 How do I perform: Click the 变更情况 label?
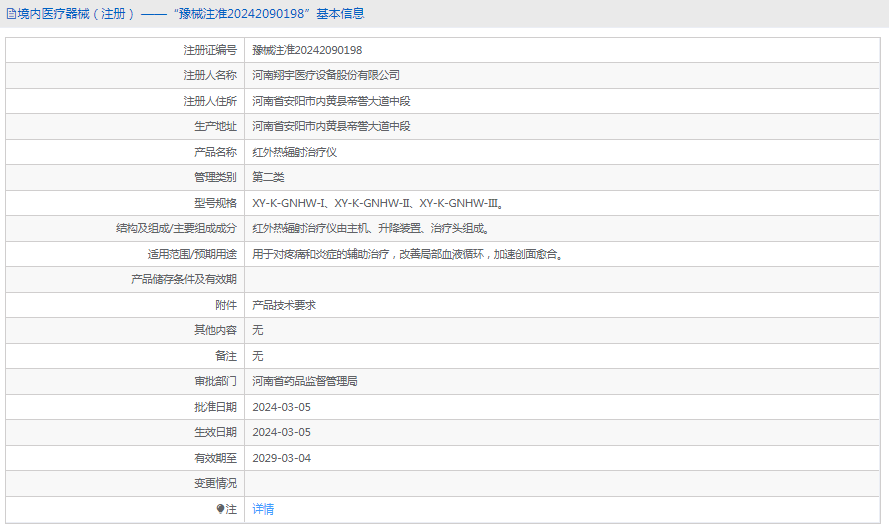pyautogui.click(x=215, y=483)
